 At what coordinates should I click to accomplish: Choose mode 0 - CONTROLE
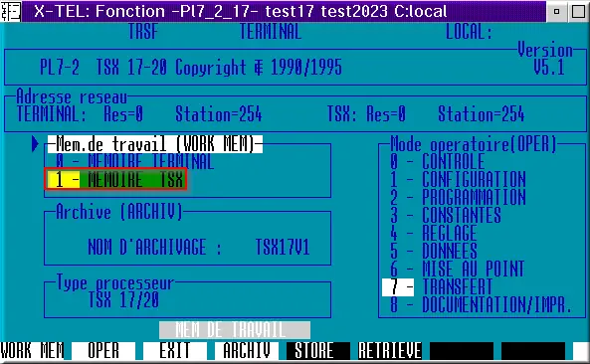click(437, 161)
